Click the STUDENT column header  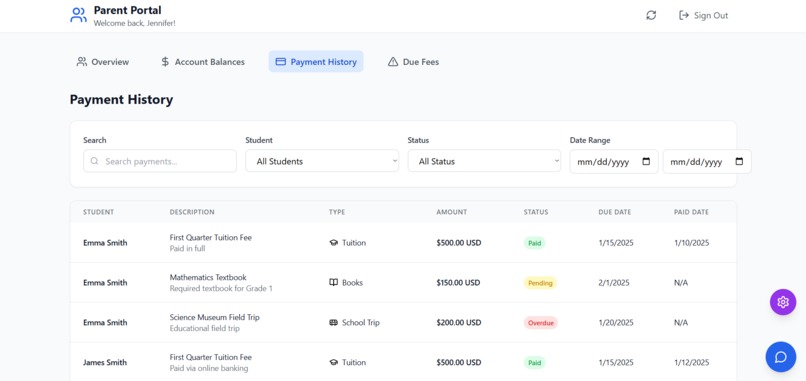[99, 212]
